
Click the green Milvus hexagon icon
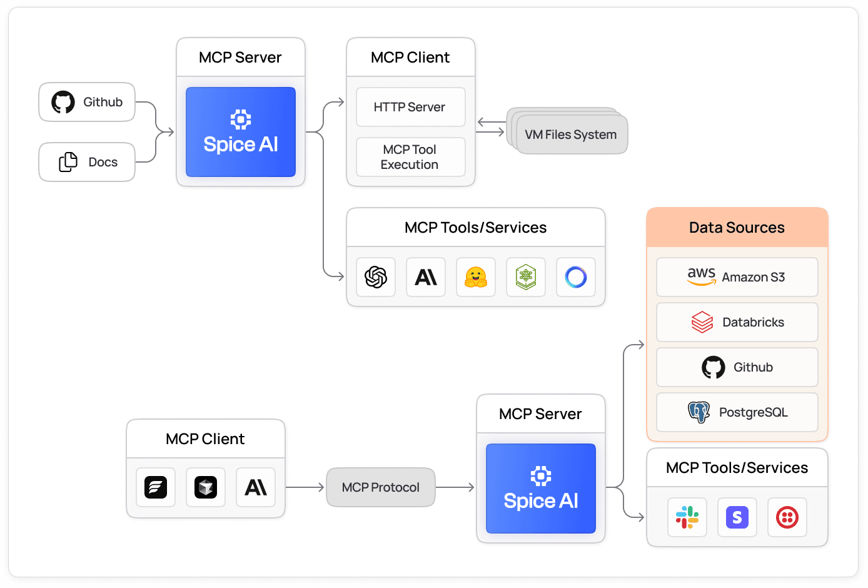click(x=526, y=277)
